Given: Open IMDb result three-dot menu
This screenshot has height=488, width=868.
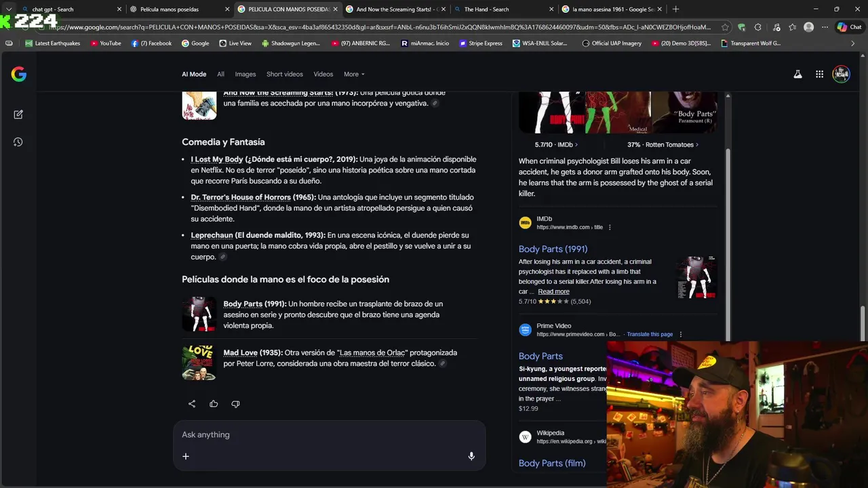Looking at the screenshot, I should [x=610, y=227].
